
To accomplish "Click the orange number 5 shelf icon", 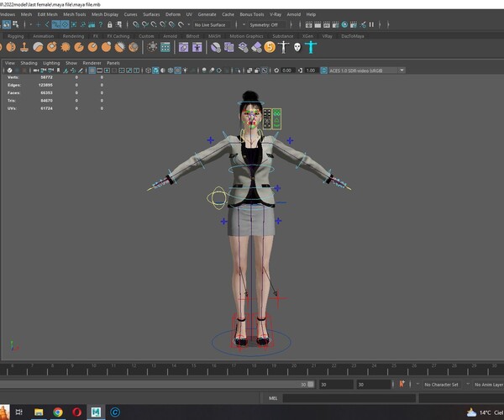I will tap(270, 47).
